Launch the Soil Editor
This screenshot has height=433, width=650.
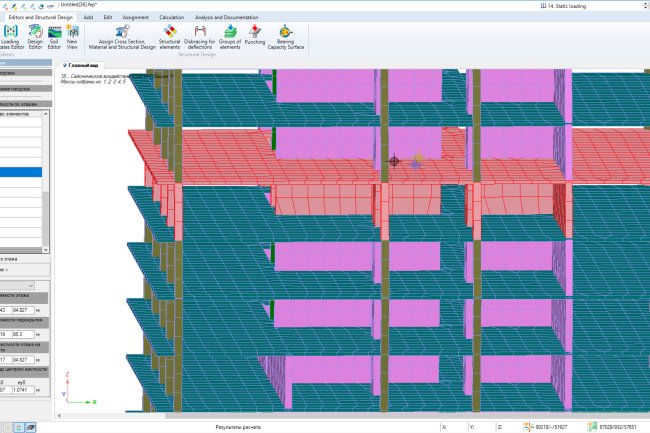(x=55, y=36)
